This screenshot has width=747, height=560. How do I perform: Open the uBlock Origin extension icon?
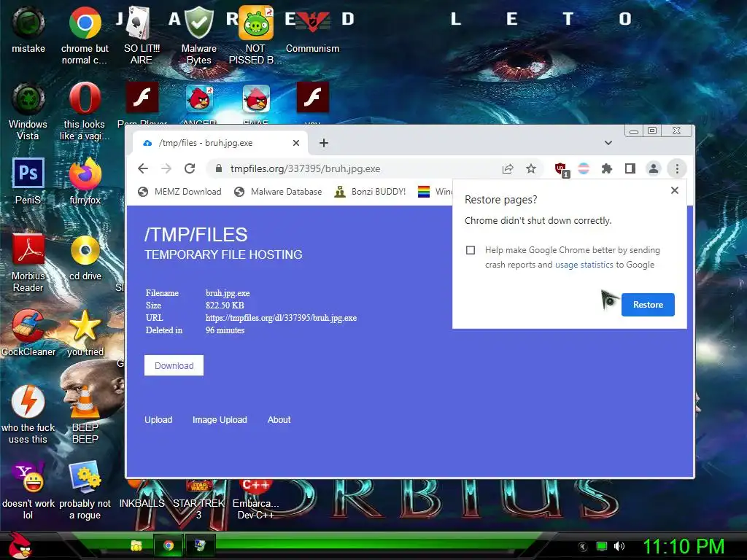point(561,169)
